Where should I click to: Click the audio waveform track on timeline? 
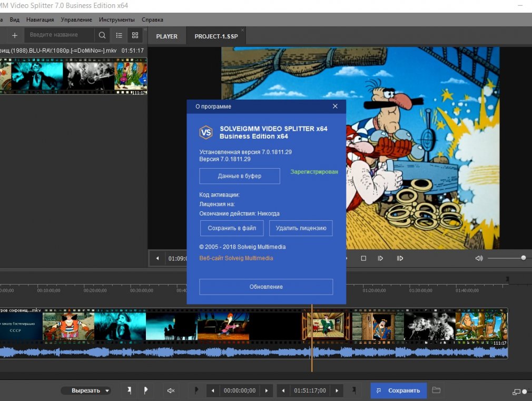pos(254,352)
